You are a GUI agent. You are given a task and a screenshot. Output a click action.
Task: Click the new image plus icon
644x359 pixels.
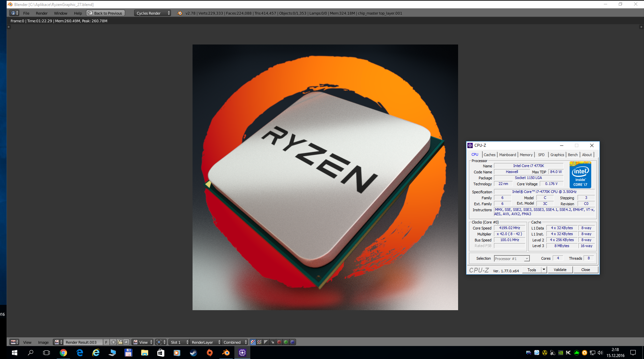click(114, 342)
